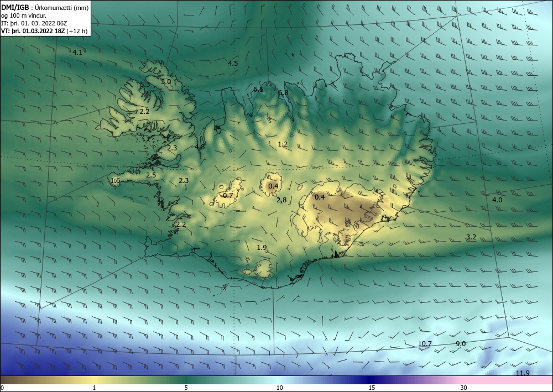
Task: Click the 6.5 value label on the map
Action: tap(258, 89)
